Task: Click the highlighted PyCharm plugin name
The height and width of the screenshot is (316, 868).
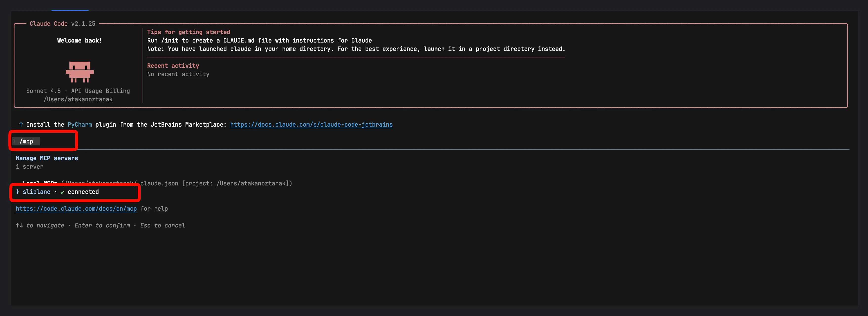Action: pyautogui.click(x=80, y=124)
